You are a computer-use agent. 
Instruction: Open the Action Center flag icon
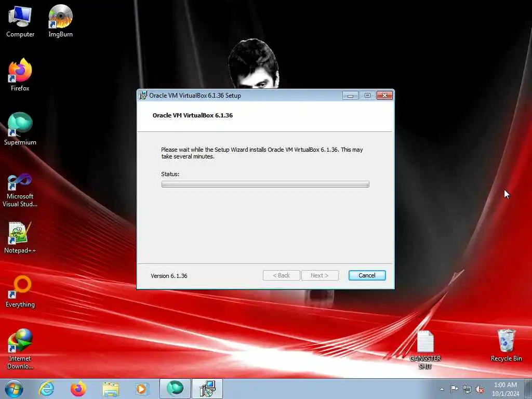coord(454,389)
